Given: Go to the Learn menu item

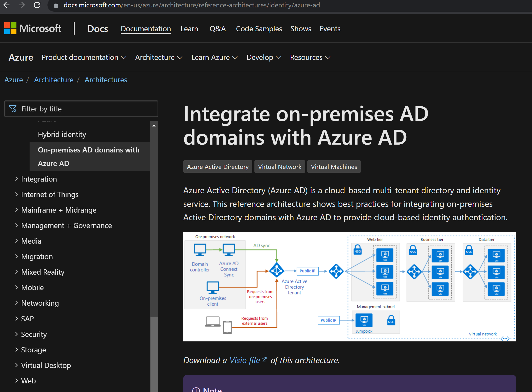Looking at the screenshot, I should (189, 29).
